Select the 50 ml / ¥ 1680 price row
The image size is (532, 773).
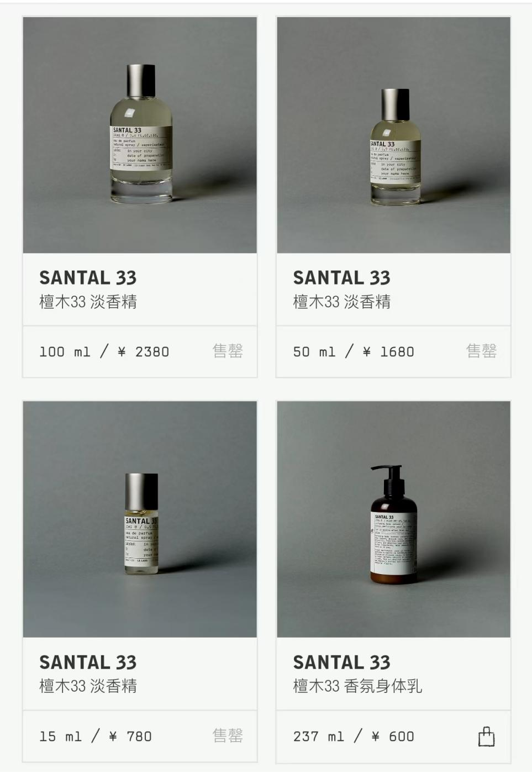pyautogui.click(x=393, y=351)
